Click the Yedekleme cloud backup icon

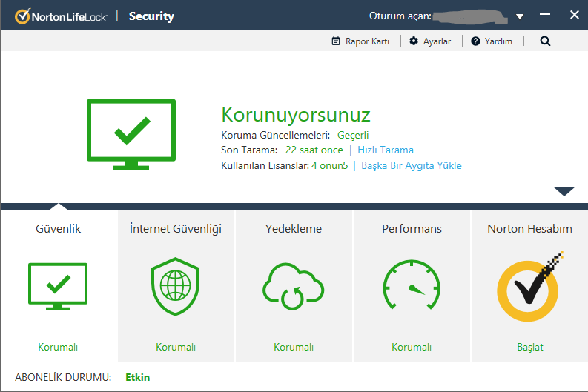pos(294,287)
